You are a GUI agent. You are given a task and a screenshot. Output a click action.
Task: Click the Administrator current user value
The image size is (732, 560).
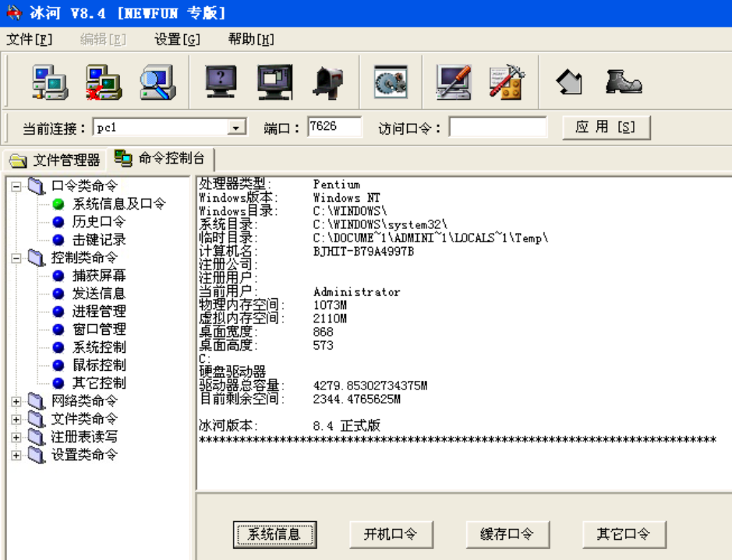[357, 292]
